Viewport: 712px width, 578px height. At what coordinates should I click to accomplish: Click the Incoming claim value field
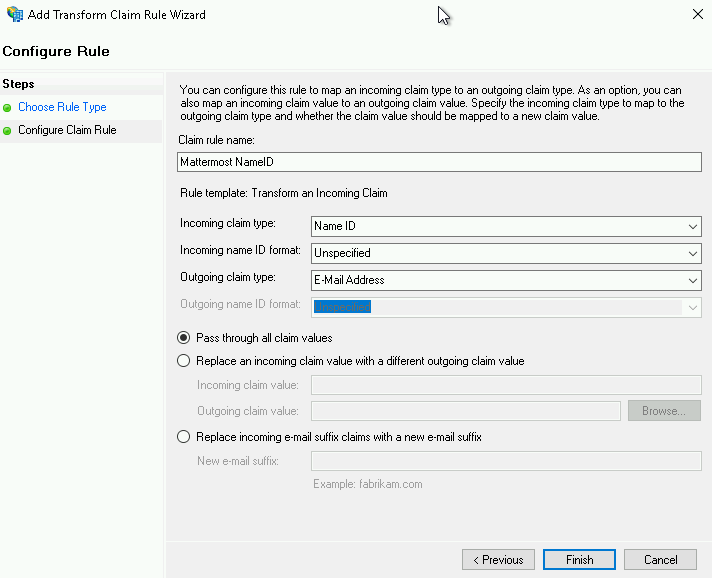coord(506,385)
